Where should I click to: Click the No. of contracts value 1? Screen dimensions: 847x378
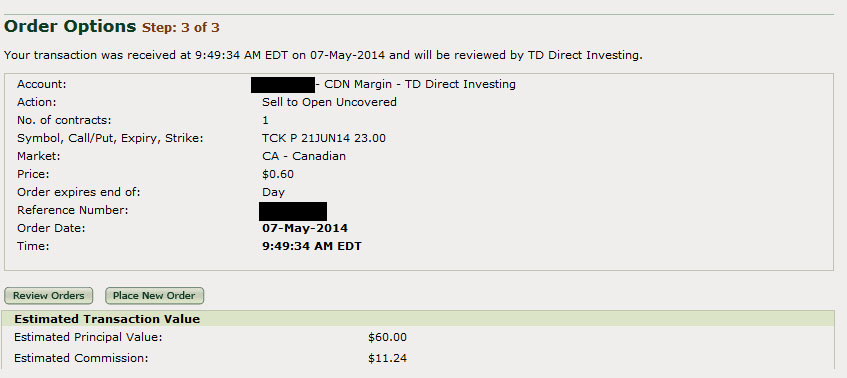(265, 120)
